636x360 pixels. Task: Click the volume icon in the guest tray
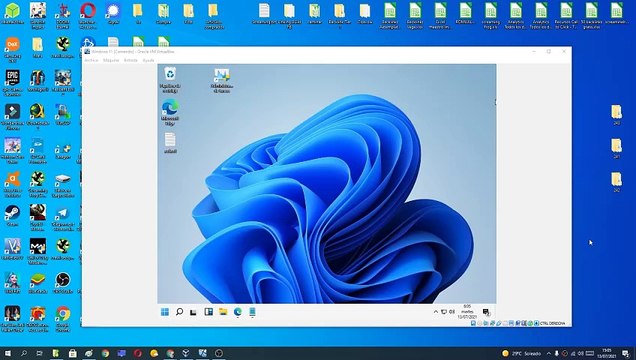(452, 312)
